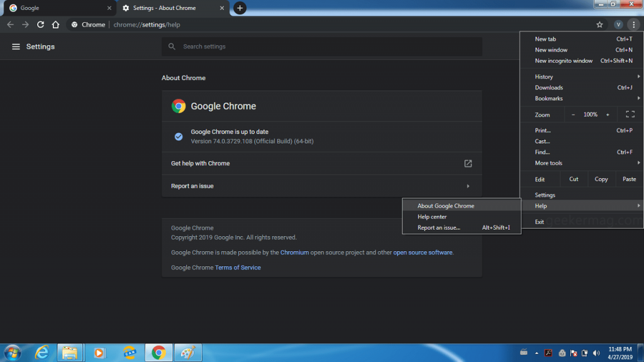Viewport: 644px width, 362px height.
Task: Increase zoom with plus button
Action: tap(608, 115)
